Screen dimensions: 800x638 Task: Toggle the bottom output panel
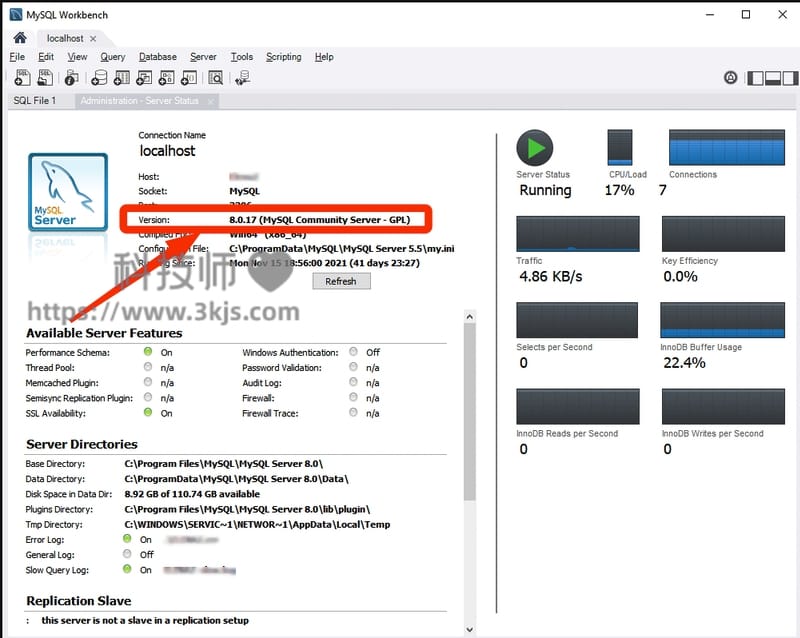click(x=773, y=78)
